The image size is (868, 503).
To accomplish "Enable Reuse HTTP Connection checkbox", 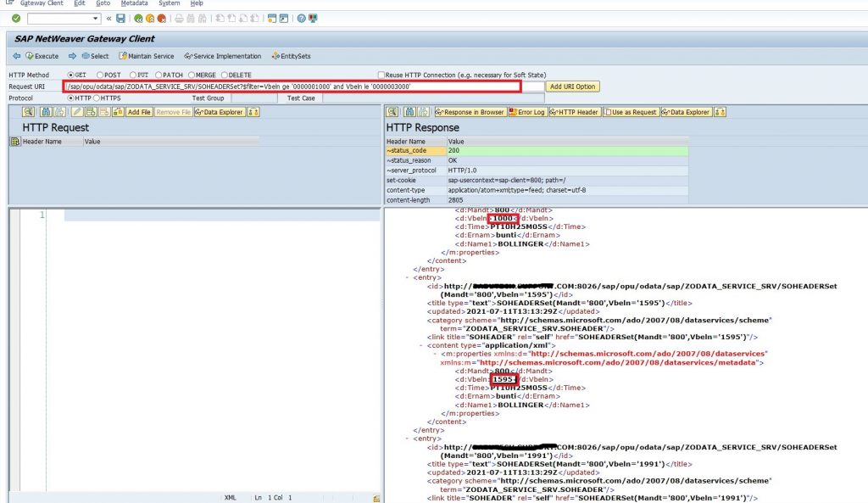I will tap(381, 75).
